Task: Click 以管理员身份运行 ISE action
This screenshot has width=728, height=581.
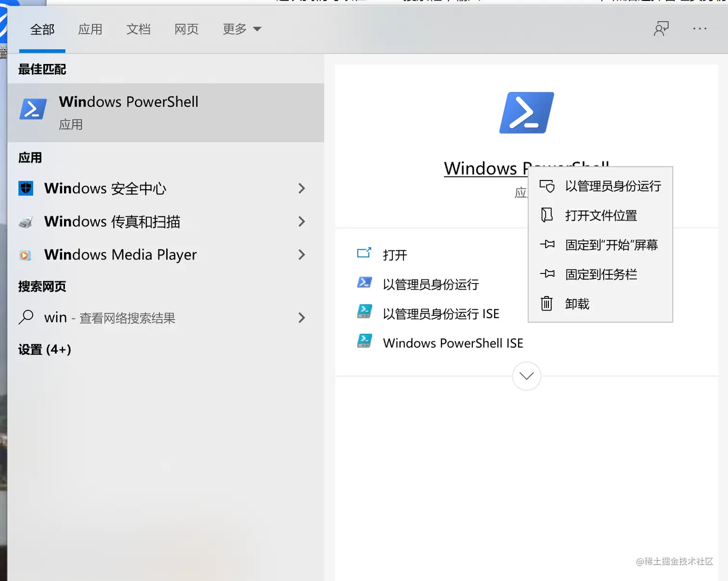Action: [441, 314]
